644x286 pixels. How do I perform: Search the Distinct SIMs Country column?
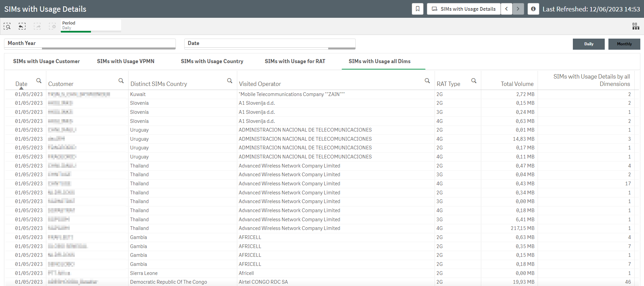click(230, 81)
